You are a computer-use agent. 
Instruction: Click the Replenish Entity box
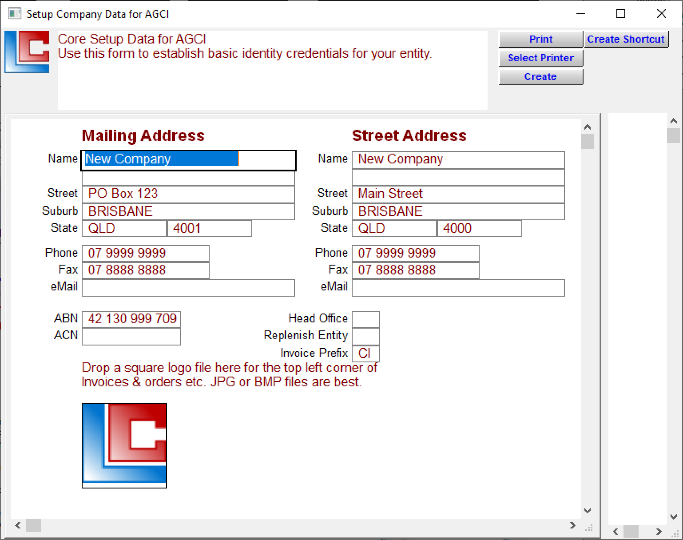(365, 336)
